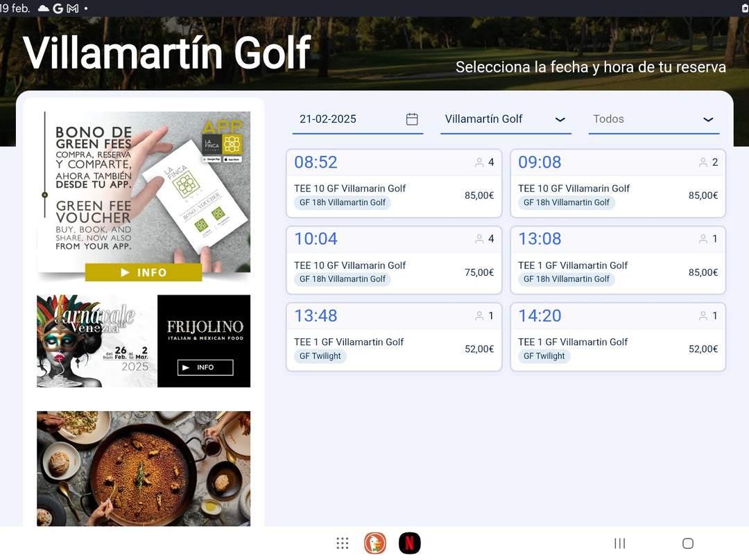Open the calendar date picker icon
This screenshot has height=560, width=749.
pyautogui.click(x=412, y=119)
